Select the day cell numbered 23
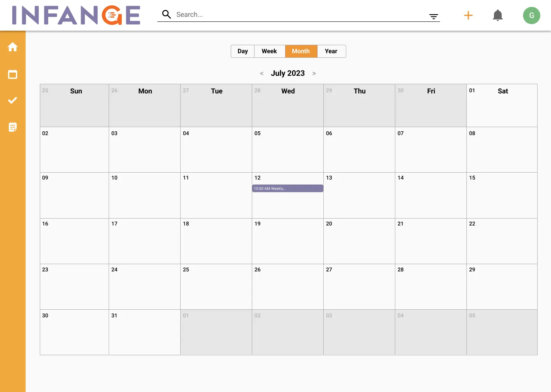 tap(75, 287)
